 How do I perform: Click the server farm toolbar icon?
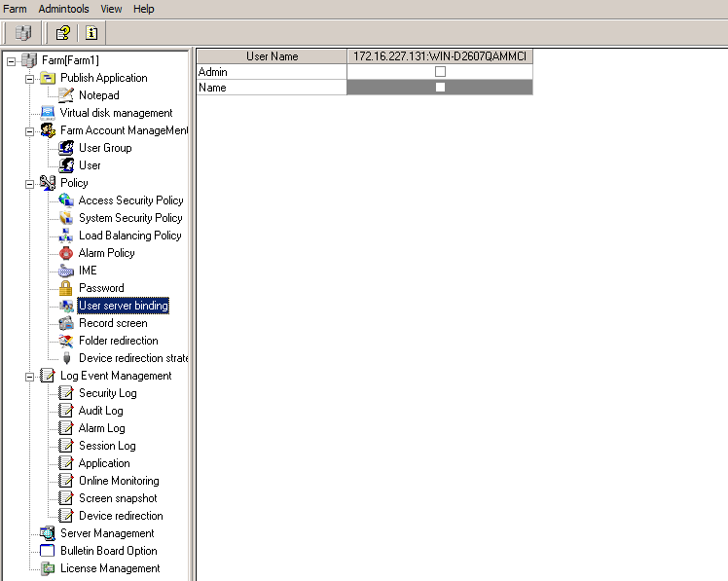coord(23,32)
